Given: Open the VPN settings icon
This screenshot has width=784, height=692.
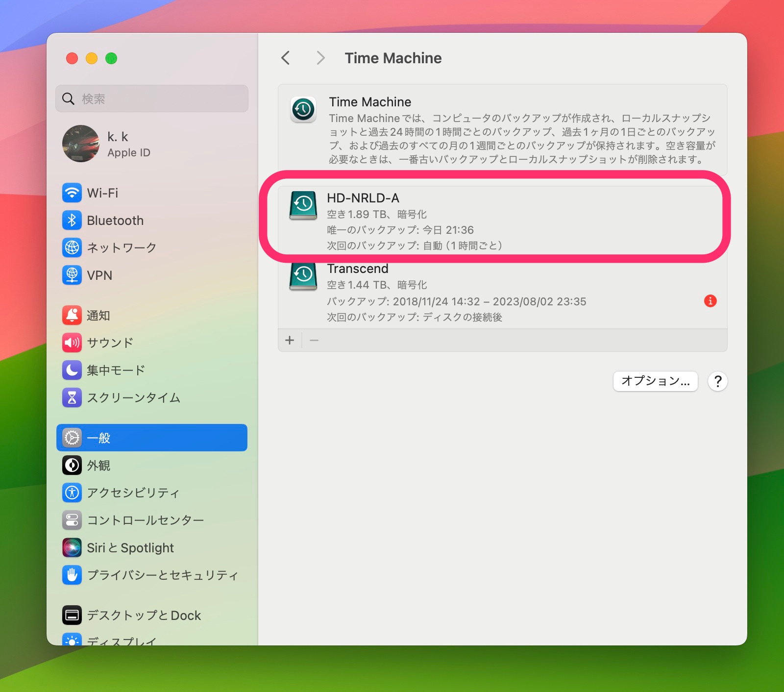Looking at the screenshot, I should coord(72,275).
